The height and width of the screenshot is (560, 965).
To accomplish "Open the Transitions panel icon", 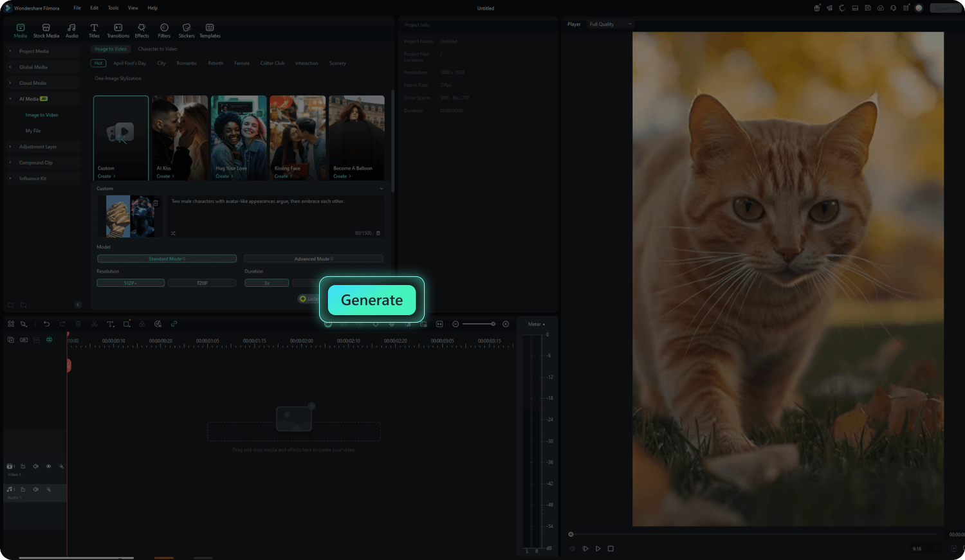I will [118, 30].
